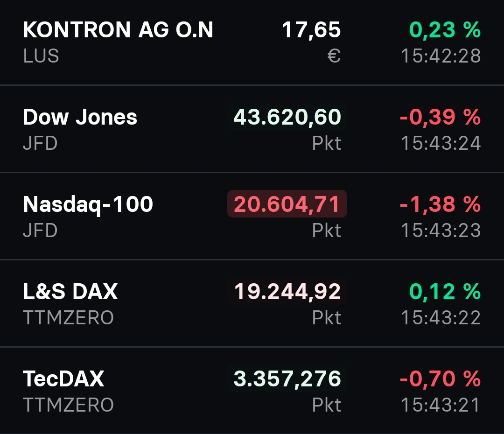Click L&S DAX value 19.244,92
The width and height of the screenshot is (504, 434).
(x=287, y=292)
